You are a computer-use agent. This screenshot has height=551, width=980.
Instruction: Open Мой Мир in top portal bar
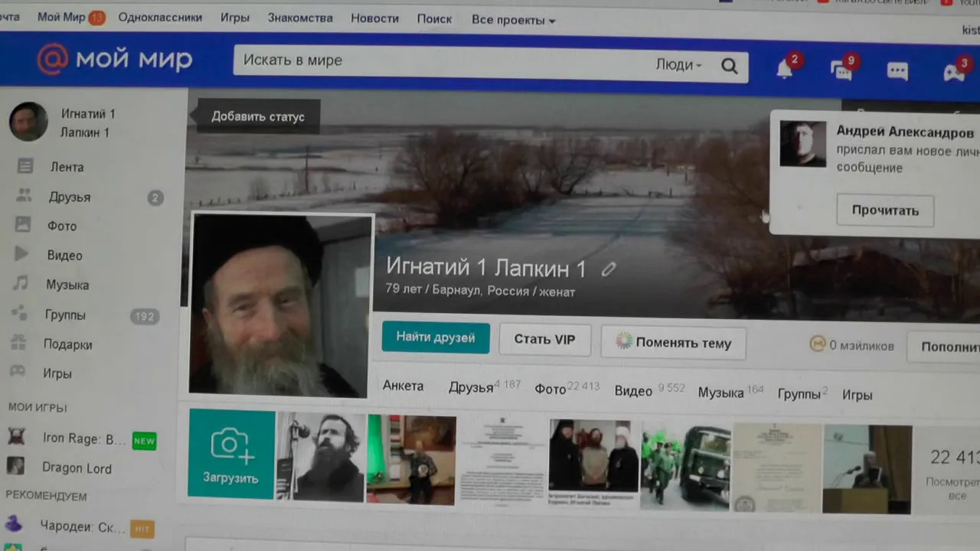coord(61,17)
